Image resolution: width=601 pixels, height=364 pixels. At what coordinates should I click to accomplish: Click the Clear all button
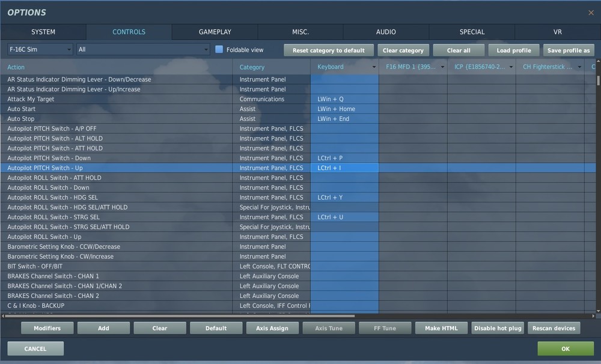[459, 50]
